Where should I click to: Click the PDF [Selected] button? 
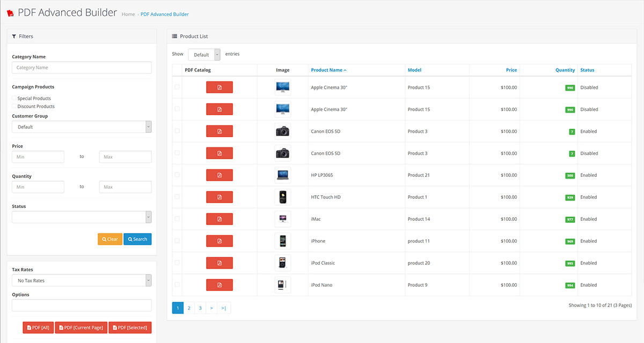[x=130, y=327]
